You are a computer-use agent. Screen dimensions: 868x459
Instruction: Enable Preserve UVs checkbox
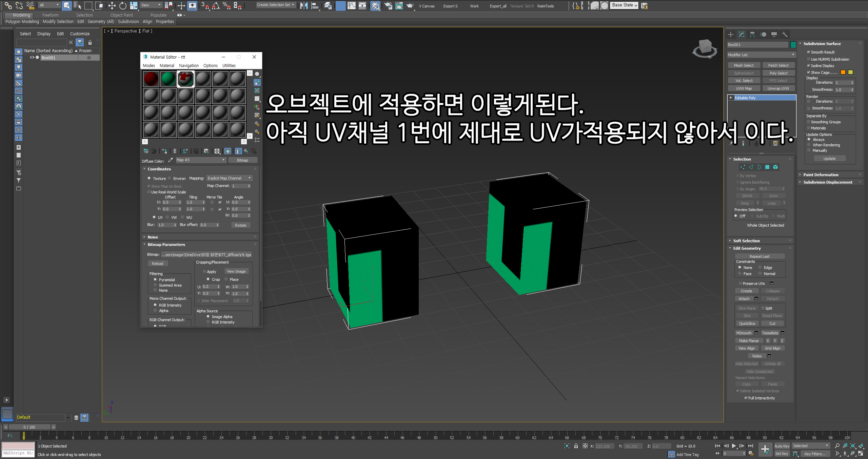[x=741, y=283]
